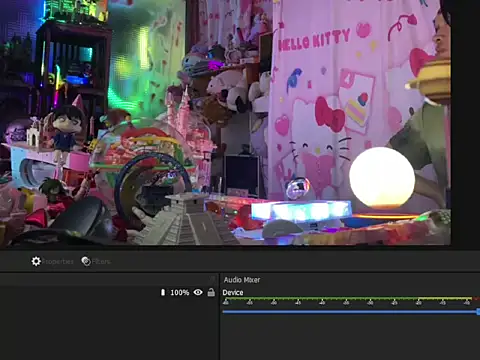Click the battery icon beside 100%
This screenshot has height=360, width=480.
pos(163,292)
